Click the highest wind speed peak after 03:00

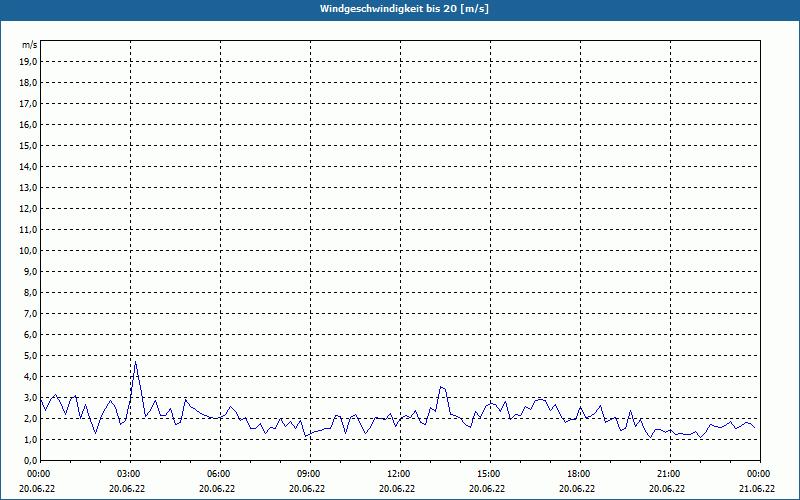[x=135, y=362]
